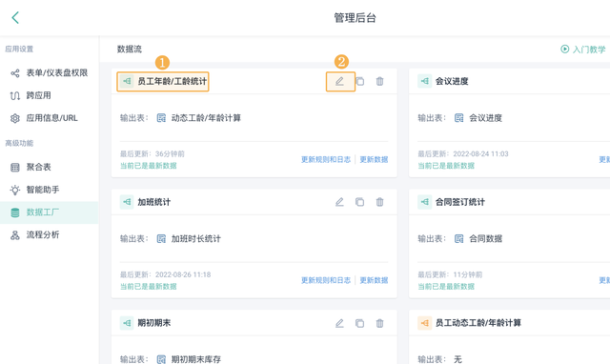Click the 员工年龄/工龄统计 flow icon
This screenshot has height=364, width=610.
127,81
